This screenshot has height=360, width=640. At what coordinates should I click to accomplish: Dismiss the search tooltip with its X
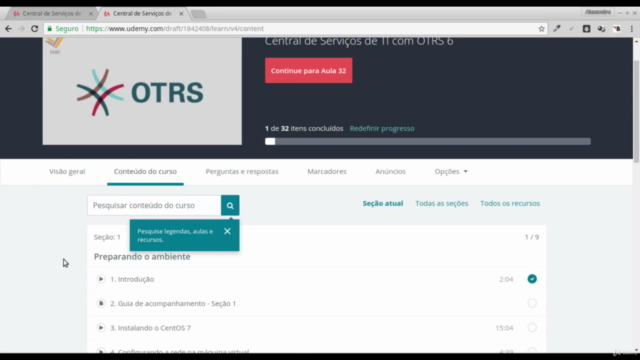(227, 231)
